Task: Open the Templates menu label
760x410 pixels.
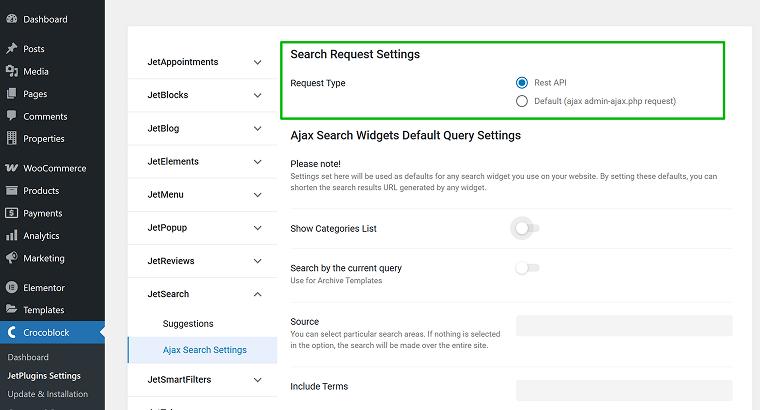Action: tap(44, 310)
